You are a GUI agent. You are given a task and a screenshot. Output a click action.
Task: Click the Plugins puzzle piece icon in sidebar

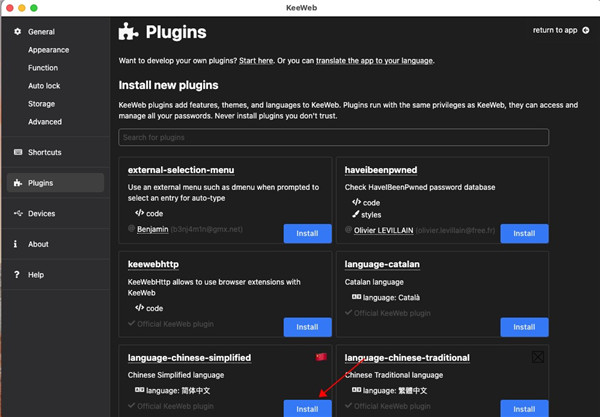[17, 183]
